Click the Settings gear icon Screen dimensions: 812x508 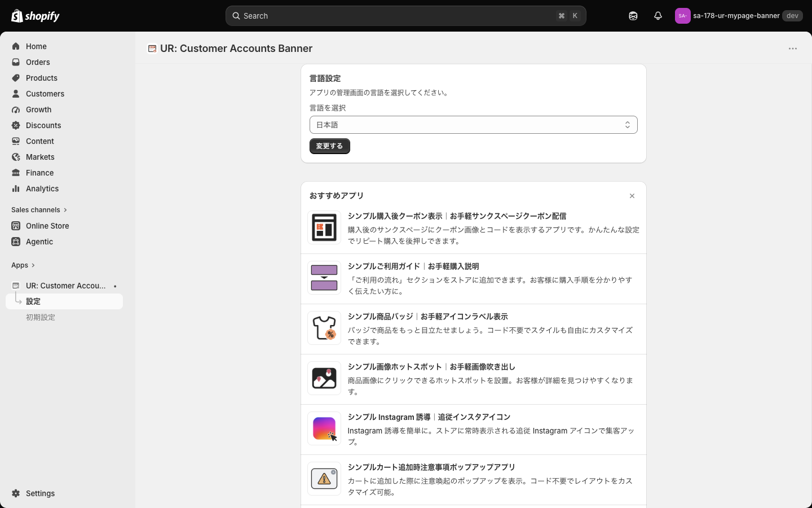(16, 493)
